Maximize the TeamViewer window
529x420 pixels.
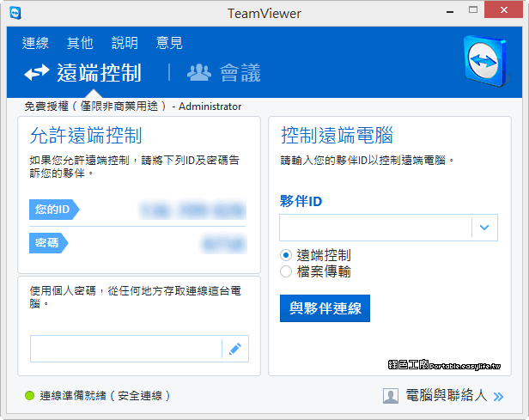point(473,9)
